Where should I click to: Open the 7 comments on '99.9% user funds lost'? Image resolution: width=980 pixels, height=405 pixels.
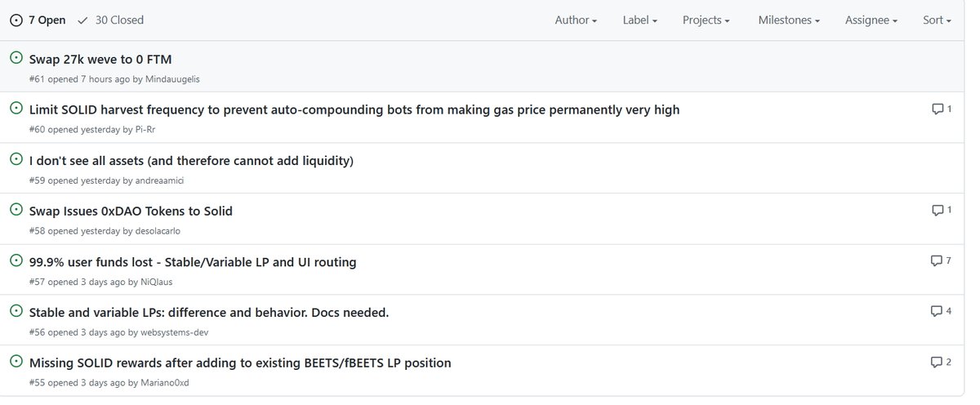[x=941, y=260]
